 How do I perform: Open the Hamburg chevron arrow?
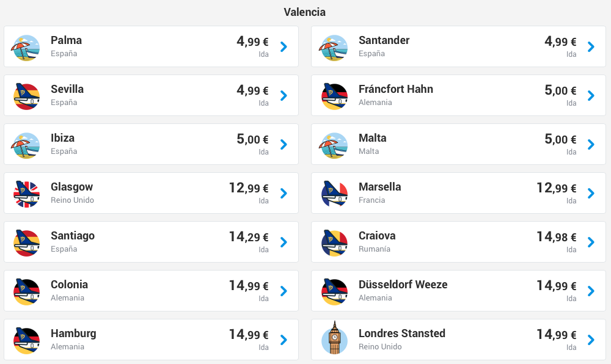click(284, 340)
